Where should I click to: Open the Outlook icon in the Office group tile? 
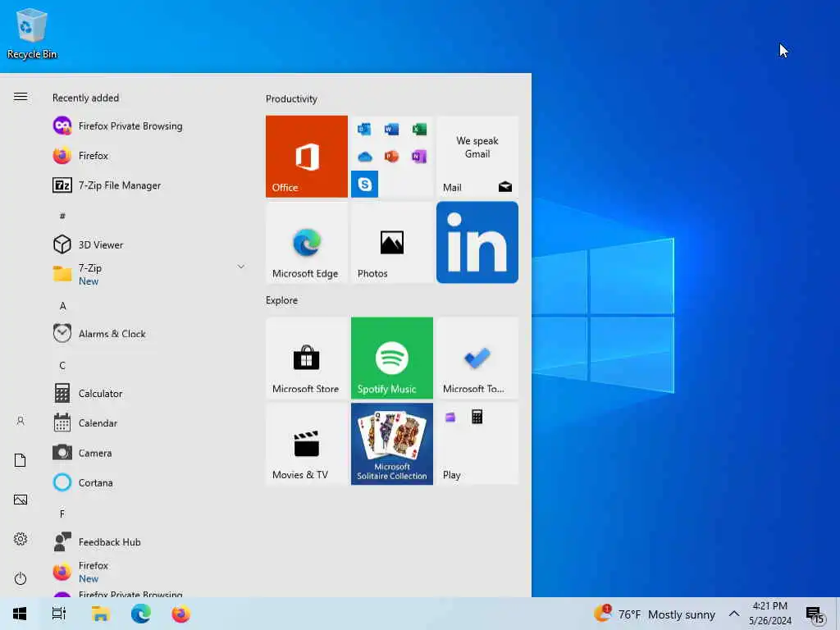tap(365, 129)
